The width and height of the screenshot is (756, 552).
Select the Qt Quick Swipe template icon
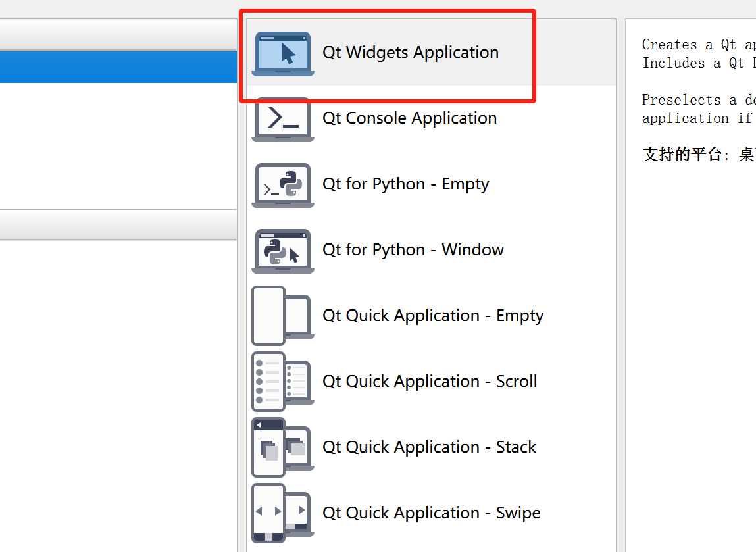coord(282,513)
